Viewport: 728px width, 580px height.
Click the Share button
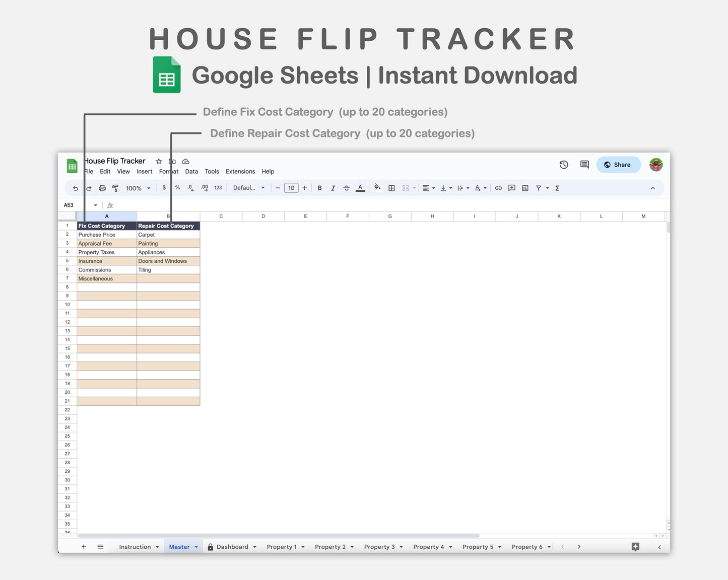[x=618, y=165]
